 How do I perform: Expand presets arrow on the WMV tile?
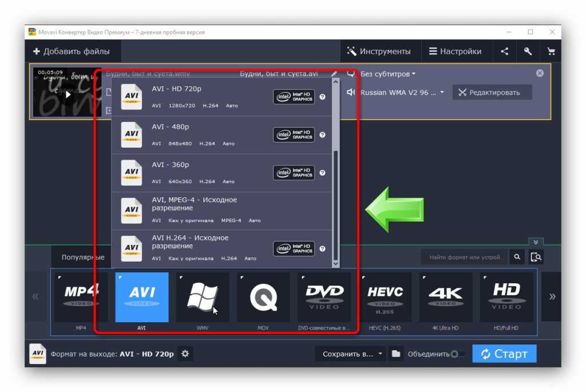(x=181, y=278)
